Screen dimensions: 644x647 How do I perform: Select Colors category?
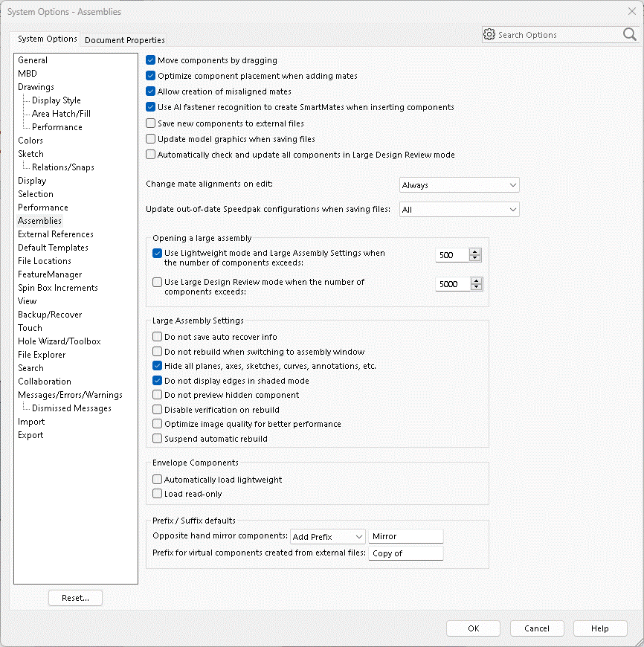coord(30,141)
